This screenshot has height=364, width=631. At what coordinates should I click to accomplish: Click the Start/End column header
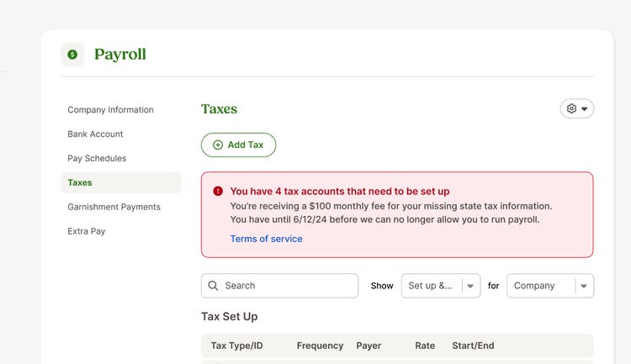[473, 346]
